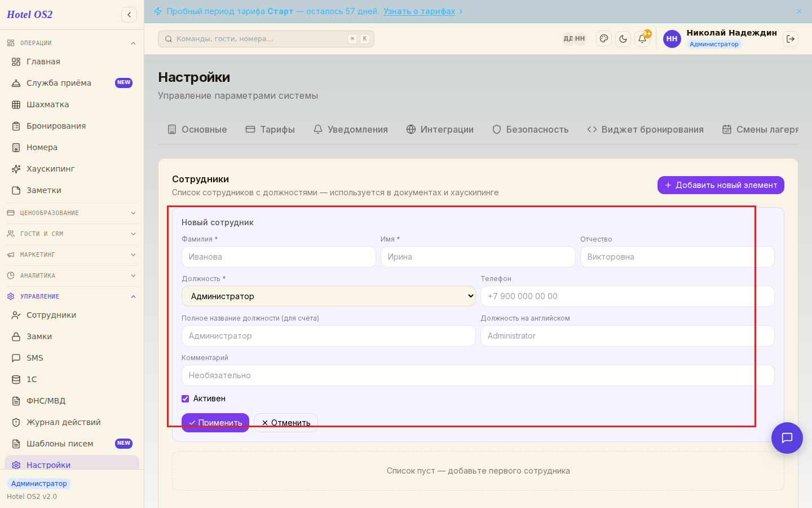Click the Телефон input field
This screenshot has width=812, height=508.
click(628, 296)
